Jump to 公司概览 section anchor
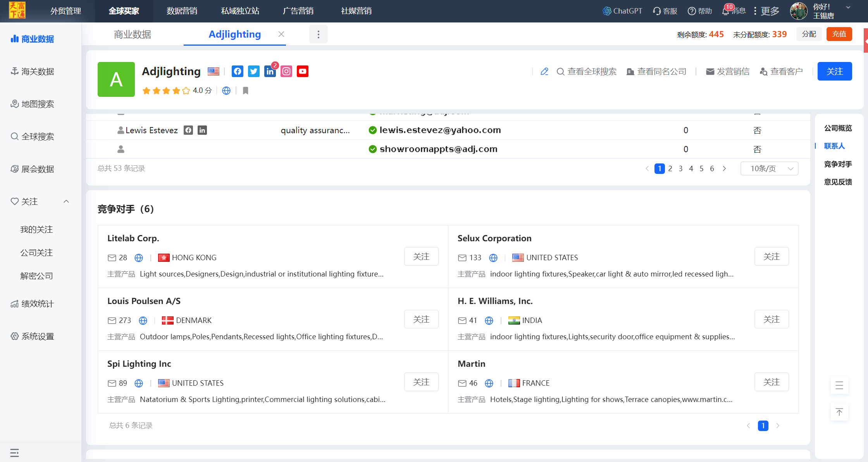 (838, 128)
